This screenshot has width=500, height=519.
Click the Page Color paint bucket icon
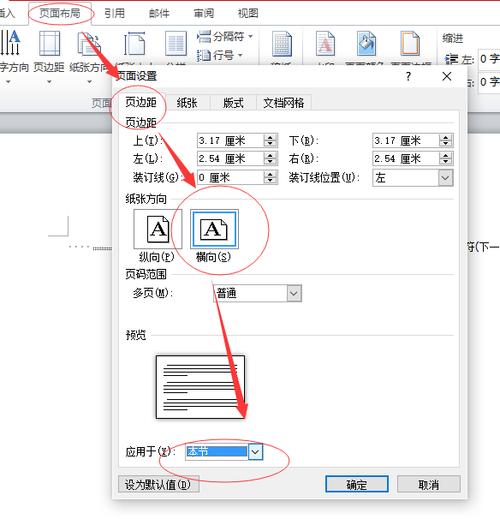coord(366,43)
